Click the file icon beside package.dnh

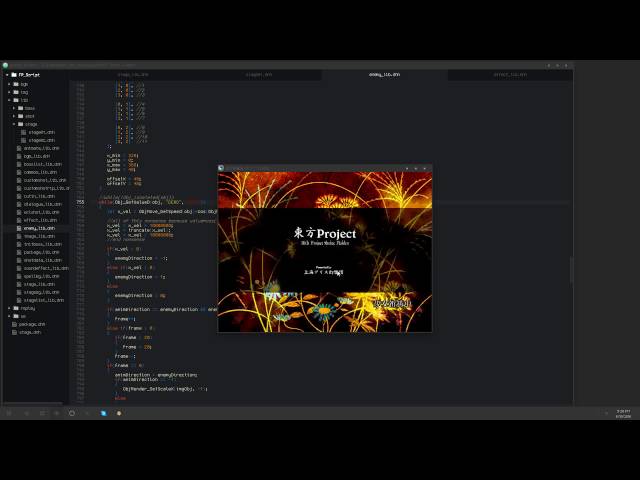pos(14,324)
